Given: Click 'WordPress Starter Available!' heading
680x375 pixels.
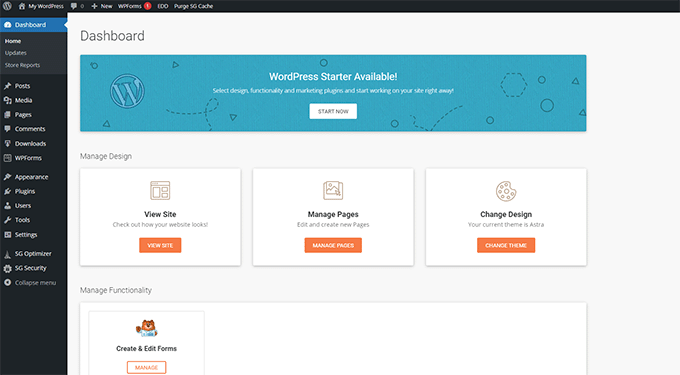Looking at the screenshot, I should 333,77.
